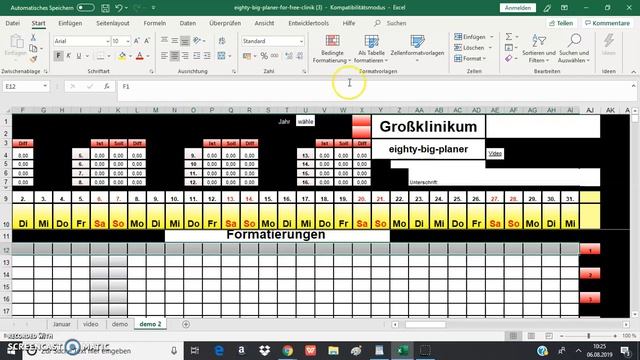Click the Anmelden button
The image size is (640, 360).
coord(518,8)
